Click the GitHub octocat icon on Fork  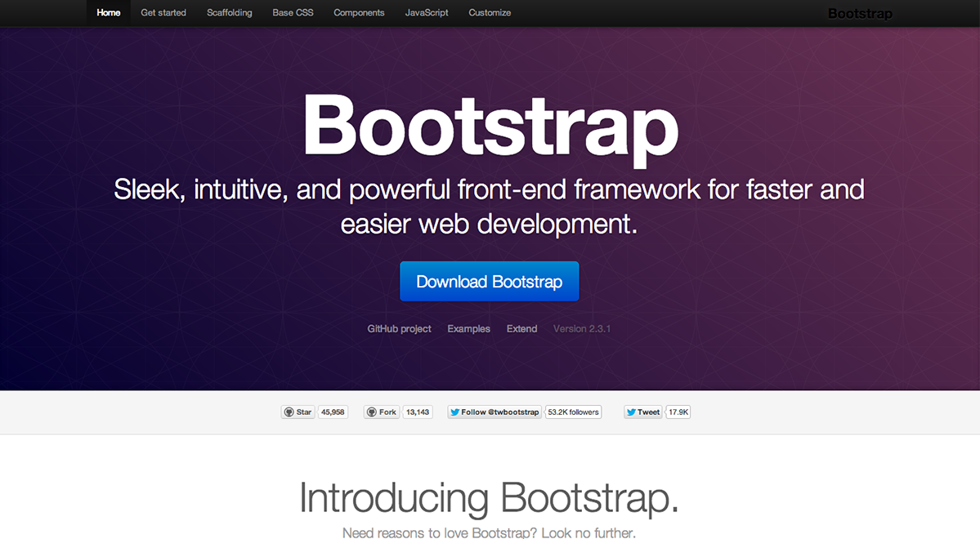(x=372, y=412)
